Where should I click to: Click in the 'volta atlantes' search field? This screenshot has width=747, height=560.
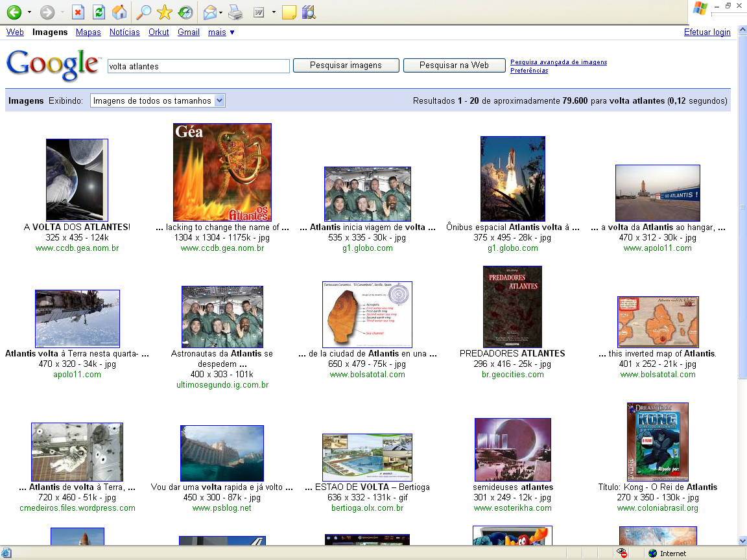tap(198, 66)
